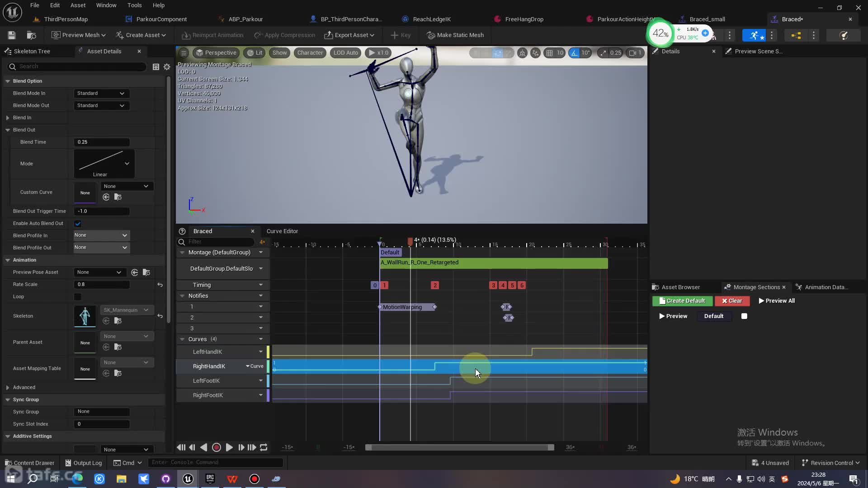Expand the Blend In section

coord(8,118)
